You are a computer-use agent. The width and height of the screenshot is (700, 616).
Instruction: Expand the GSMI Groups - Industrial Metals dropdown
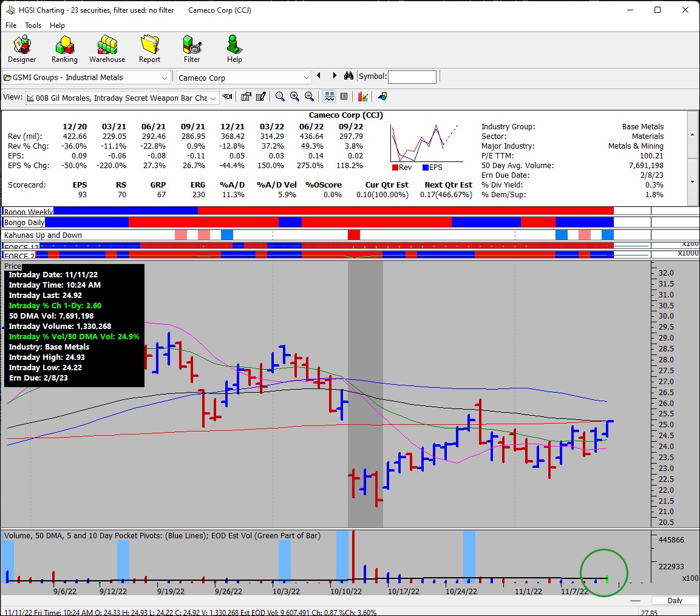(165, 78)
